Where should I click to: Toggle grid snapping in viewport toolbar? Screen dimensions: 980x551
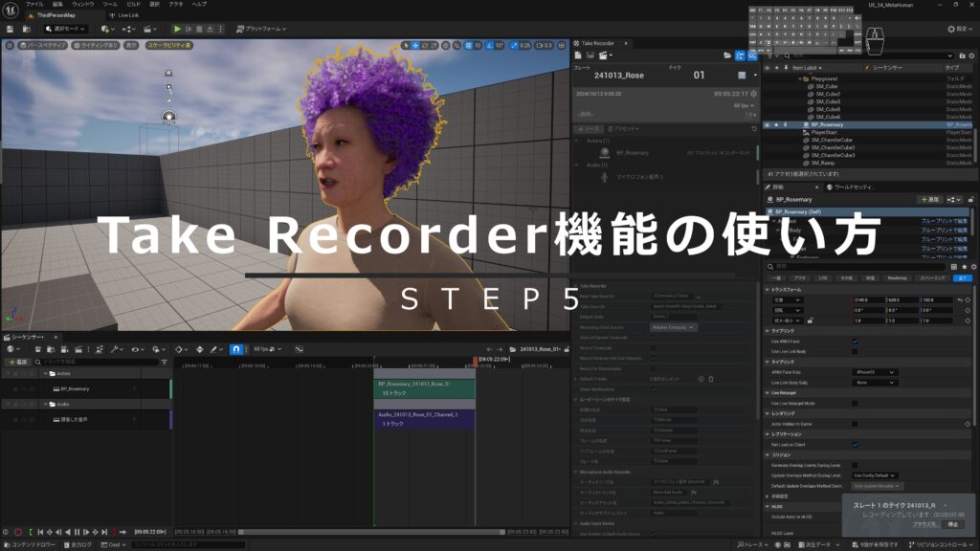[468, 46]
